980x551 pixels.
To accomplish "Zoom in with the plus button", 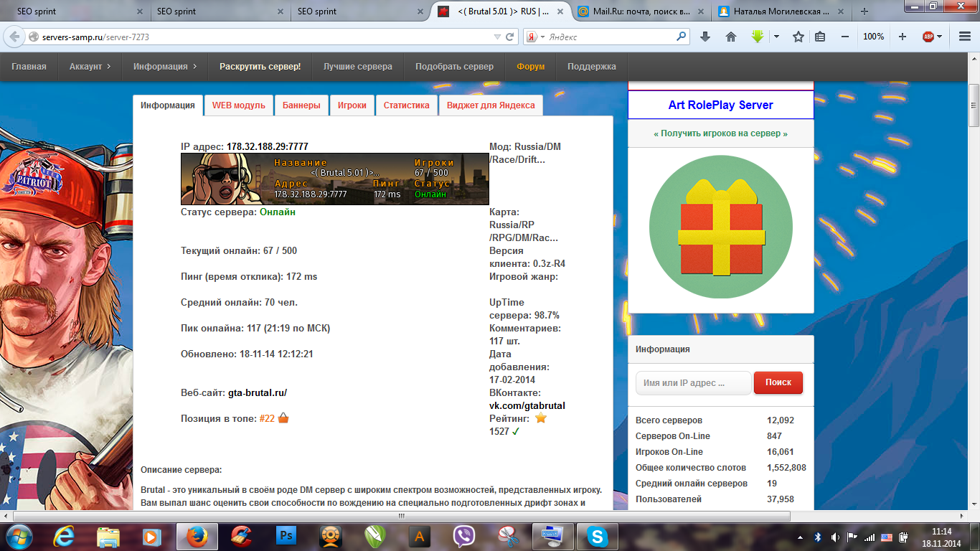I will point(903,37).
